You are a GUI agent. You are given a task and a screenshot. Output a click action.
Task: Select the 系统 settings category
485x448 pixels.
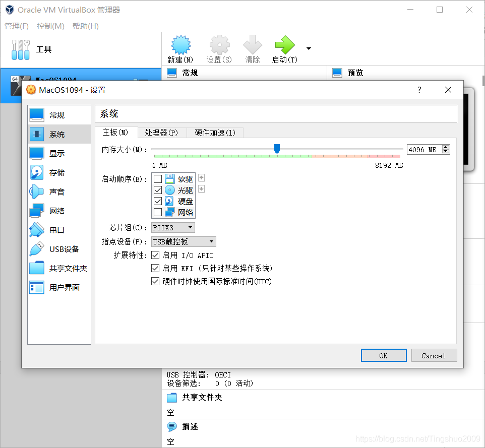pos(59,134)
